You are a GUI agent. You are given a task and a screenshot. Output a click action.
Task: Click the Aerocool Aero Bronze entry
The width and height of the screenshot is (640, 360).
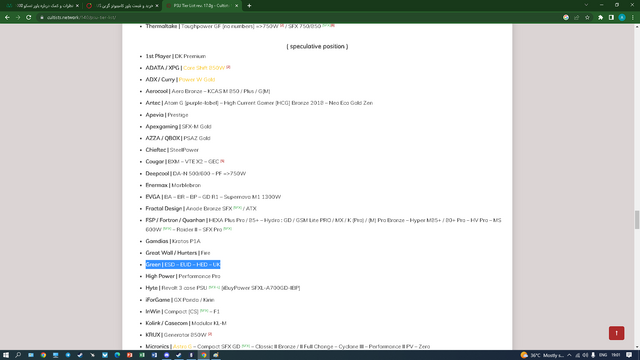[208, 91]
